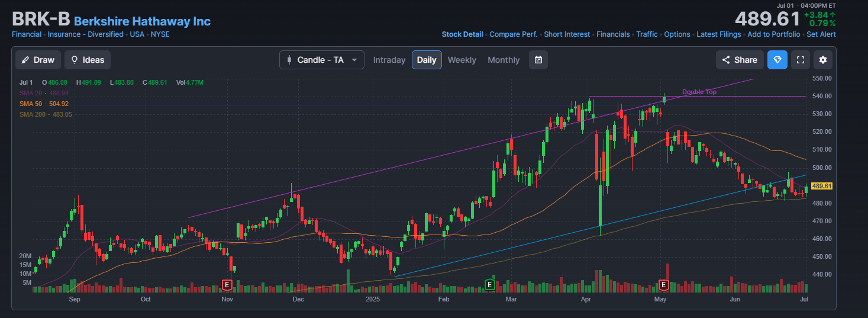The height and width of the screenshot is (318, 868).
Task: Click the November earnings E marker
Action: coord(227,285)
